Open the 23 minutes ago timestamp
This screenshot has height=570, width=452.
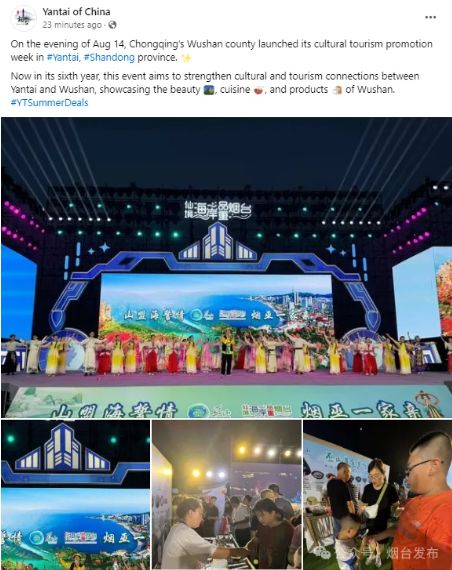(x=72, y=25)
